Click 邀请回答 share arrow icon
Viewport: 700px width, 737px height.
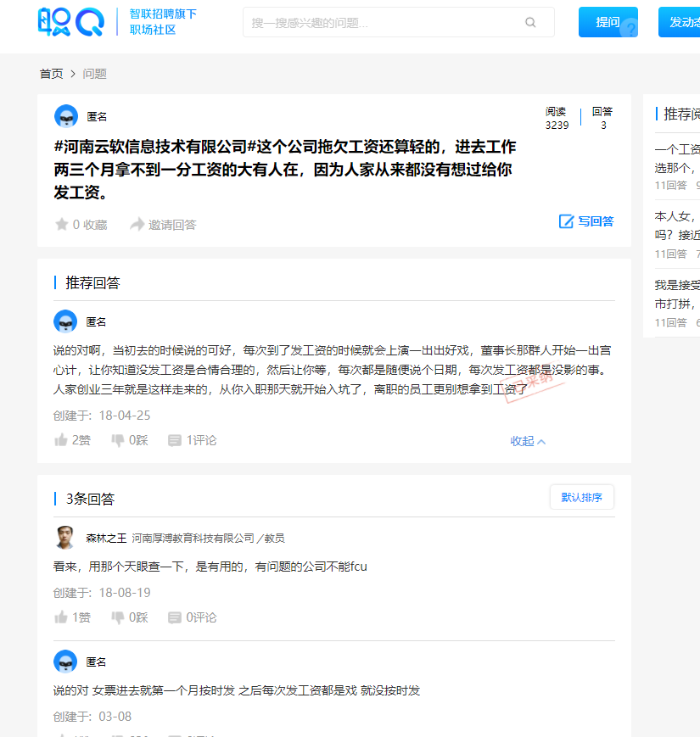pyautogui.click(x=137, y=224)
